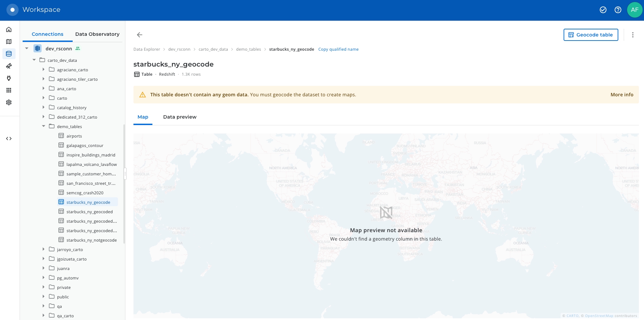Open the Connections plug icon in sidebar
644x320 pixels.
click(x=9, y=78)
